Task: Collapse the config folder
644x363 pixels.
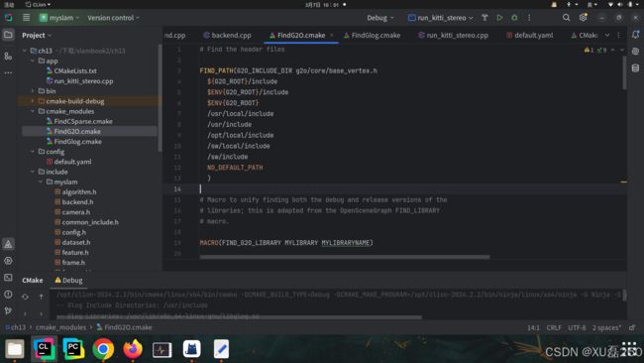Action: pos(33,152)
